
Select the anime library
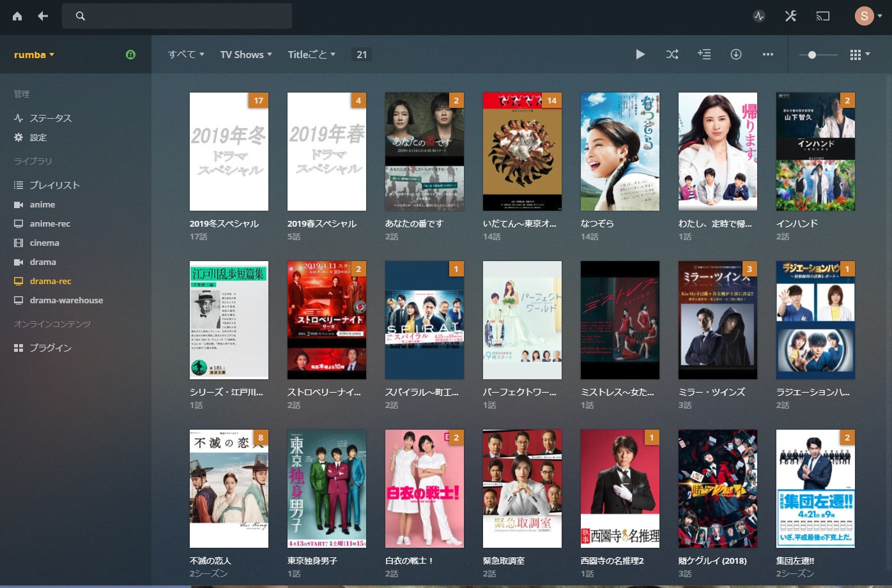42,204
